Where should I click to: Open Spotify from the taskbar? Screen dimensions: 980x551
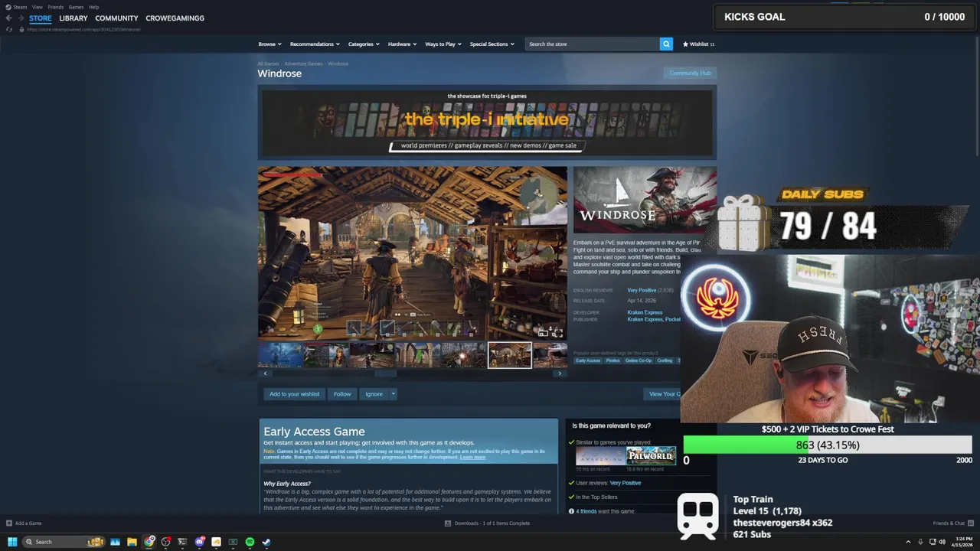point(250,542)
